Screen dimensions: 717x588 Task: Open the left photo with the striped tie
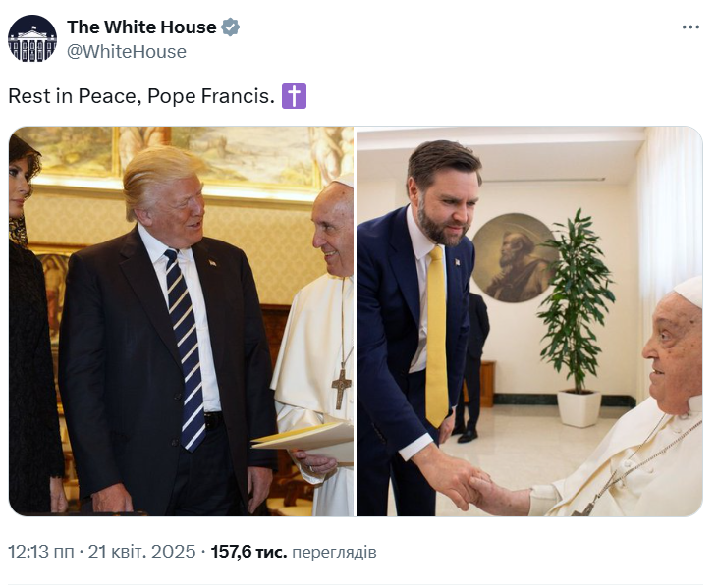181,320
